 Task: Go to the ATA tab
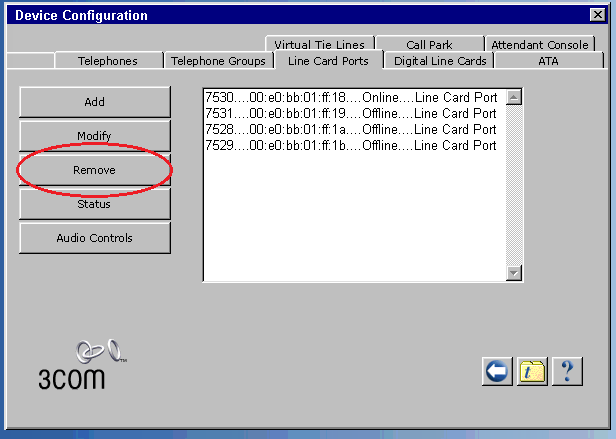(x=549, y=61)
